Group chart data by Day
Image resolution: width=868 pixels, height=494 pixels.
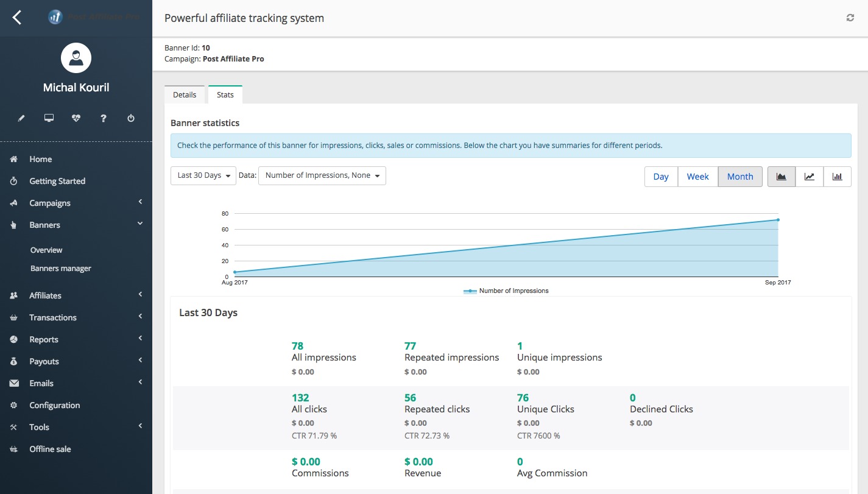tap(661, 177)
